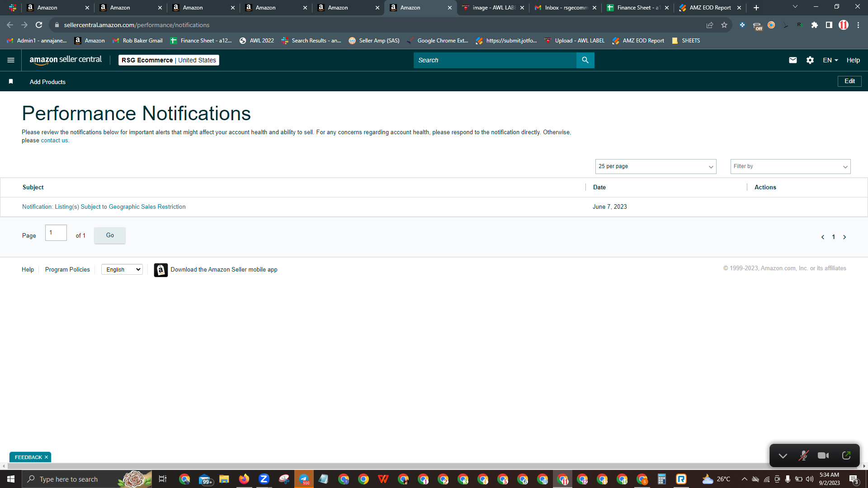Image resolution: width=868 pixels, height=488 pixels.
Task: Open a new browser tab
Action: [756, 8]
